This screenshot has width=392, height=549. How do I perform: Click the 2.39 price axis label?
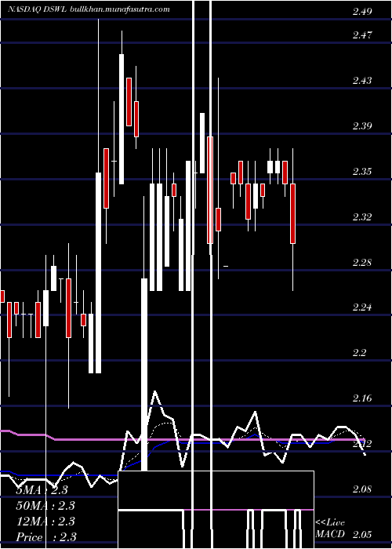coord(362,126)
